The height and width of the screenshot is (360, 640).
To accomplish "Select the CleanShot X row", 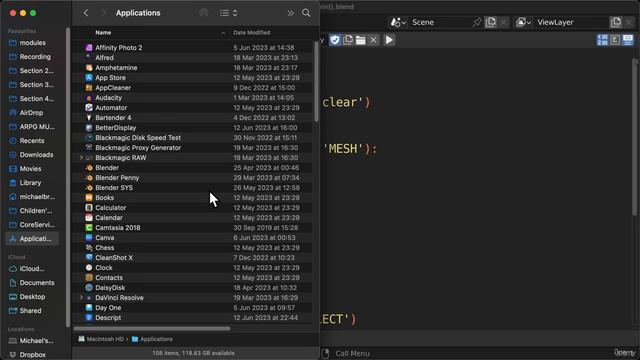I will (193, 258).
